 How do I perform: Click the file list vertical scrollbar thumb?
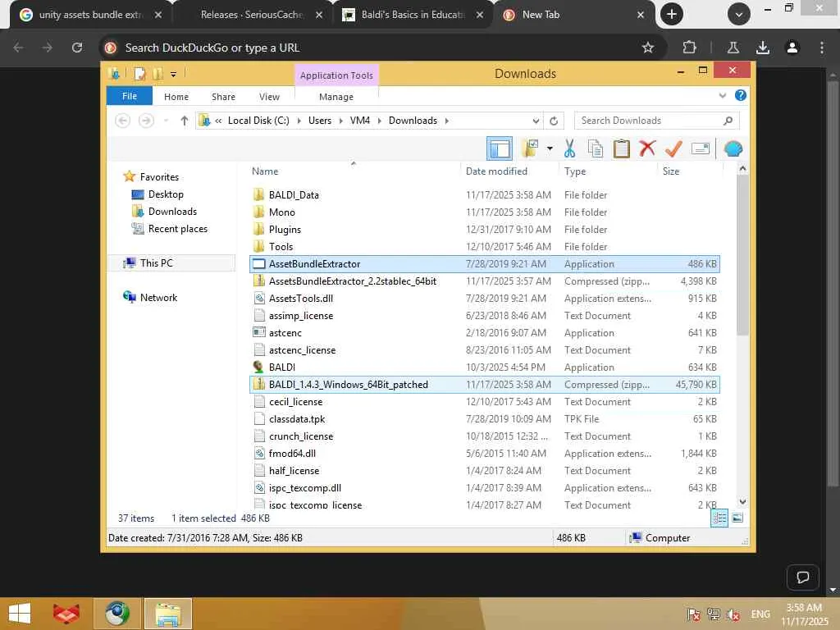[742, 256]
